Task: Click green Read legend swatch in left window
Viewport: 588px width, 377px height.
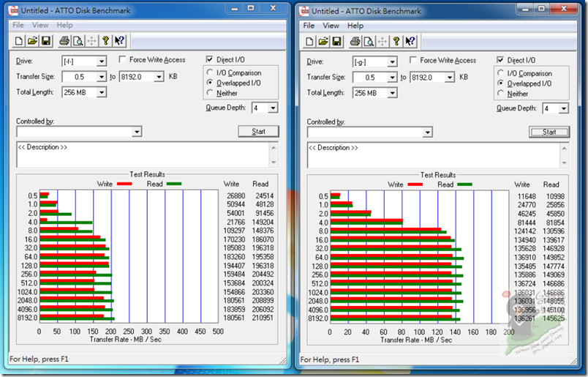Action: coord(174,184)
